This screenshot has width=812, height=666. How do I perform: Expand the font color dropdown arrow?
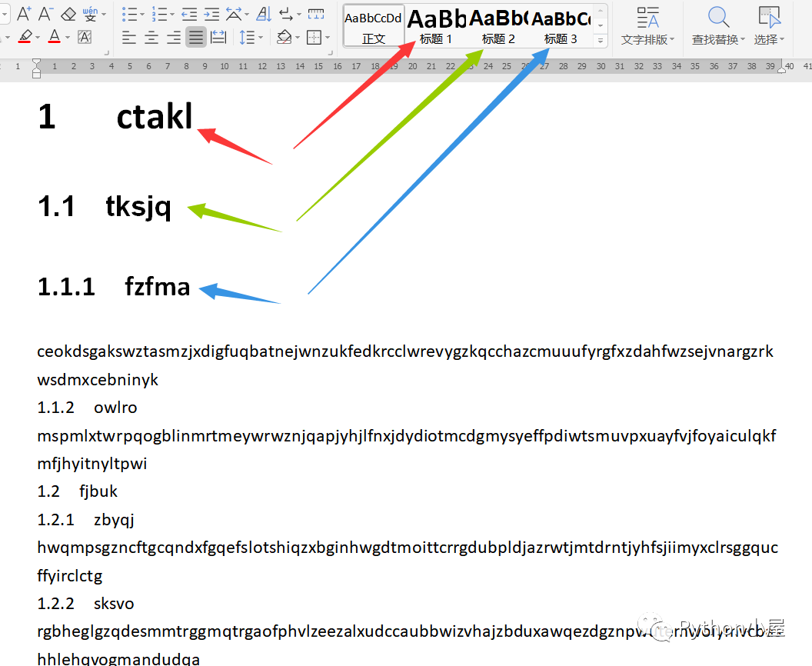click(x=68, y=37)
